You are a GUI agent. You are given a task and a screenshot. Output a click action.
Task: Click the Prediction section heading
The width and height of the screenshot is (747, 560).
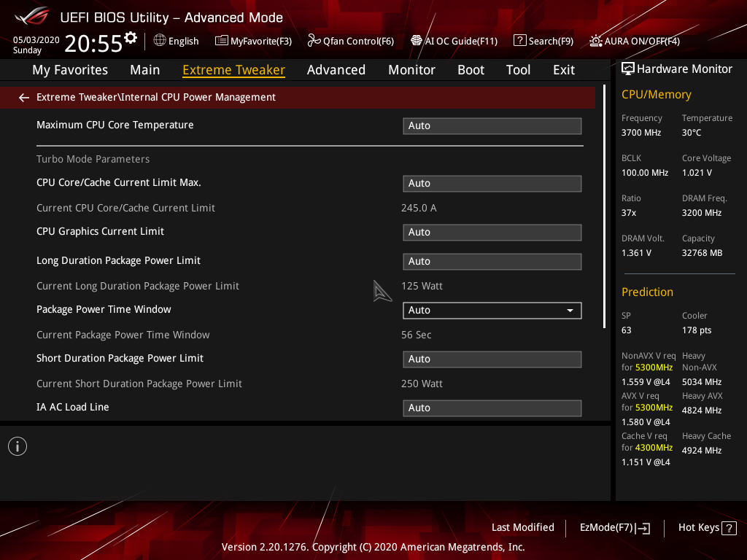648,292
